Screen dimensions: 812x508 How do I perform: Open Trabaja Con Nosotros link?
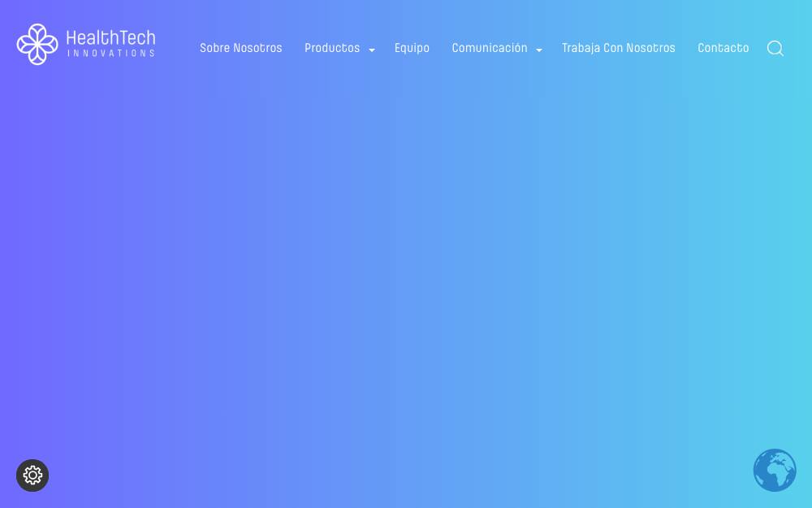pyautogui.click(x=618, y=48)
